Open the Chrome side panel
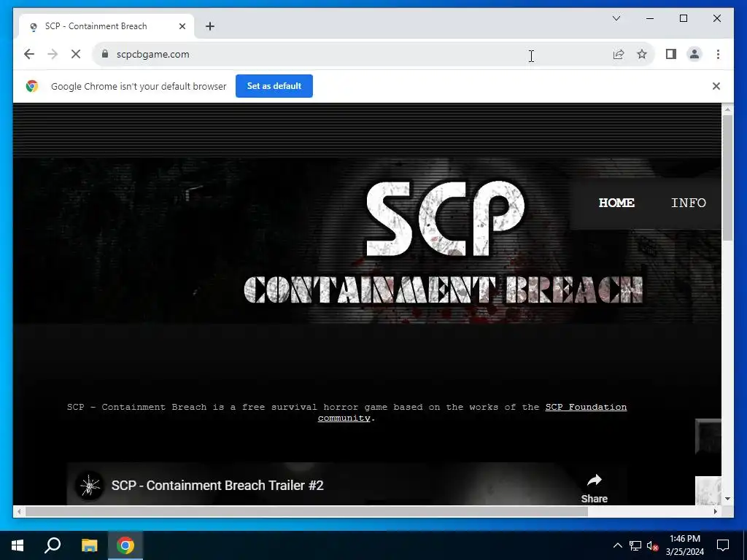Image resolution: width=747 pixels, height=560 pixels. (671, 54)
